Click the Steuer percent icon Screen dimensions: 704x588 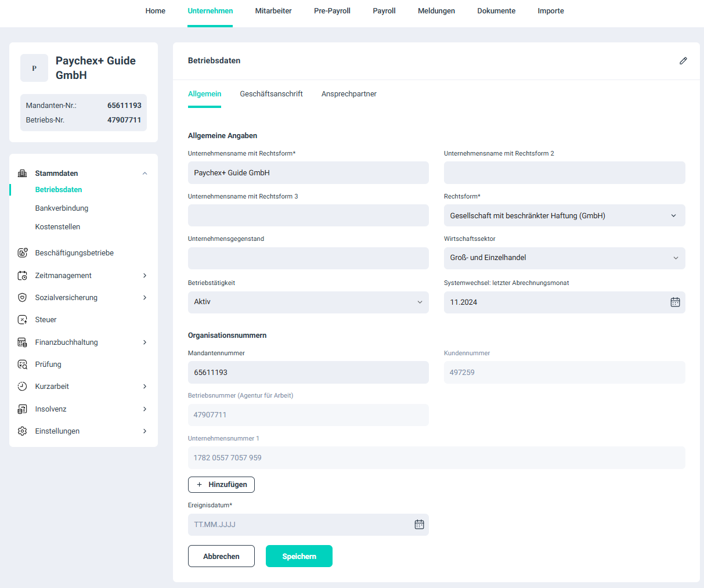pyautogui.click(x=23, y=320)
